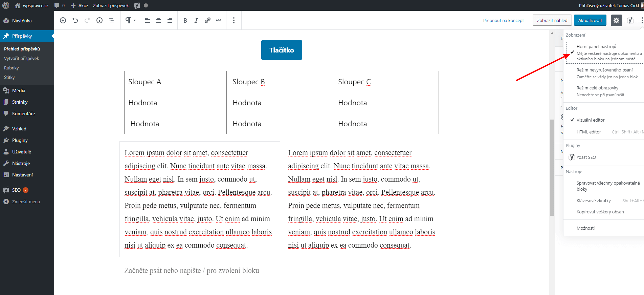
Task: Open the content structure info icon
Action: point(99,20)
